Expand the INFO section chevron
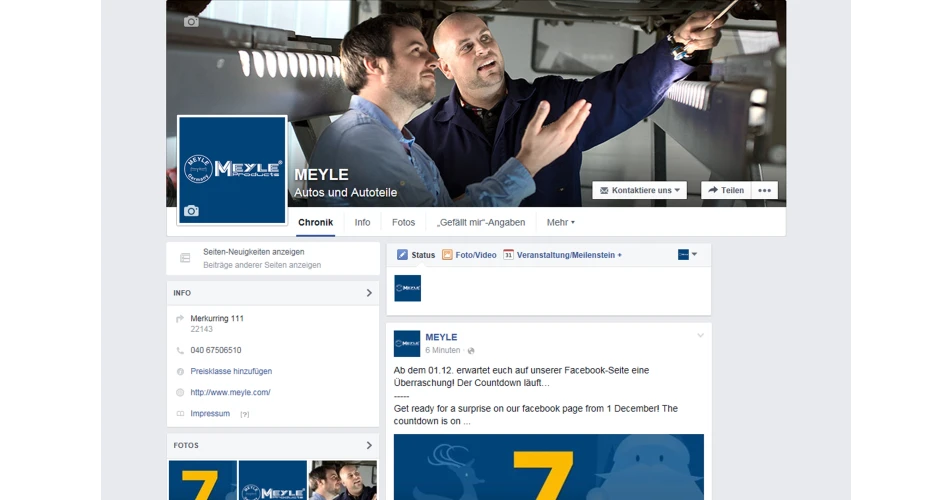 click(369, 293)
